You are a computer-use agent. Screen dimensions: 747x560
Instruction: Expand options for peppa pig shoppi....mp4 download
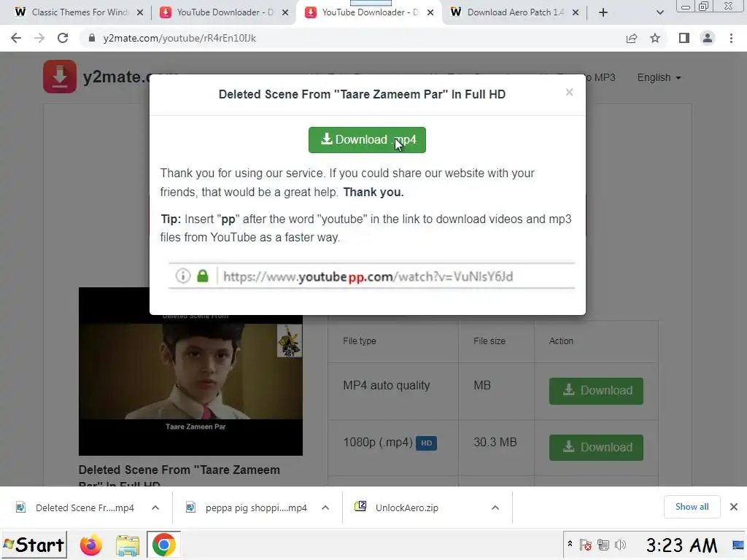(325, 507)
